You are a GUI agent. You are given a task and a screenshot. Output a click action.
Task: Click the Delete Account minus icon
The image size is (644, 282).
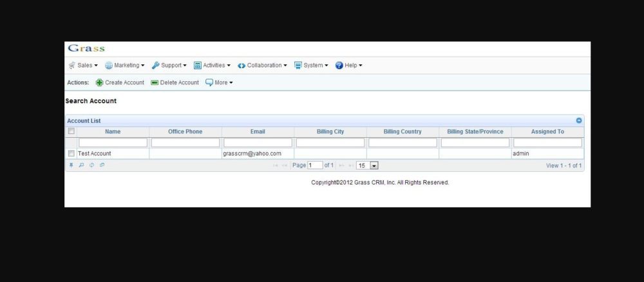[155, 82]
